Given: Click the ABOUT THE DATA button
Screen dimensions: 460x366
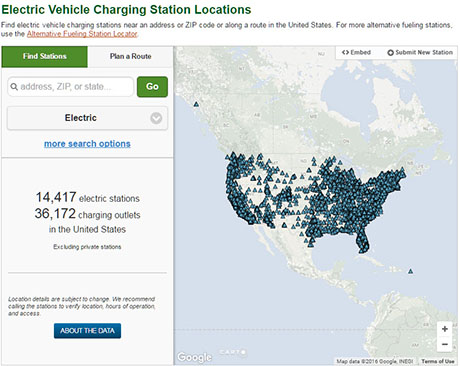Looking at the screenshot, I should 87,331.
